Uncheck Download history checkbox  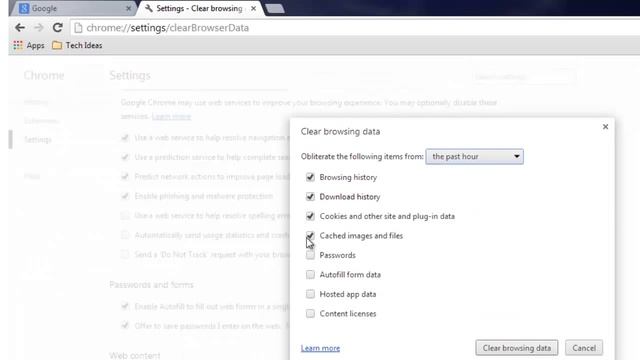310,197
